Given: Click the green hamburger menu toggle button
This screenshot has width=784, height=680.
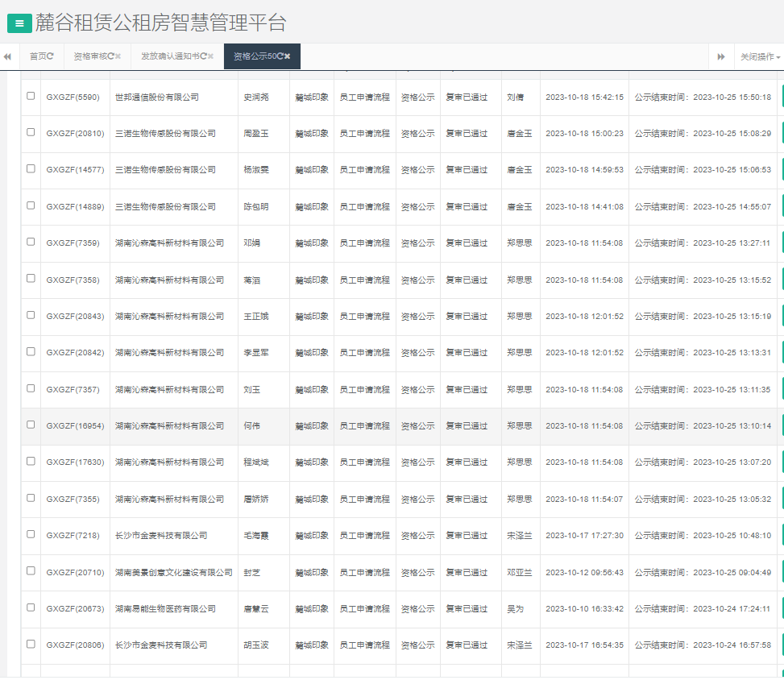Looking at the screenshot, I should tap(19, 23).
